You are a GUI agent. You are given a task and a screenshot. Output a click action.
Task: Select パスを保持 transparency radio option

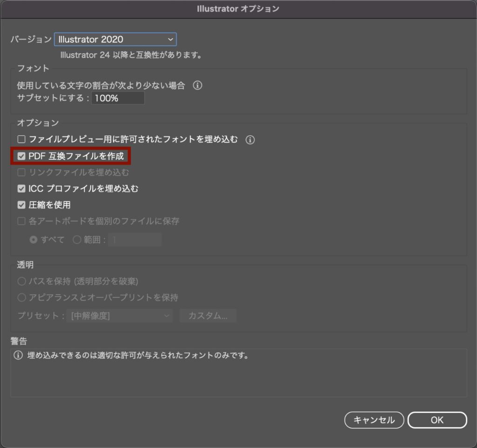(21, 282)
